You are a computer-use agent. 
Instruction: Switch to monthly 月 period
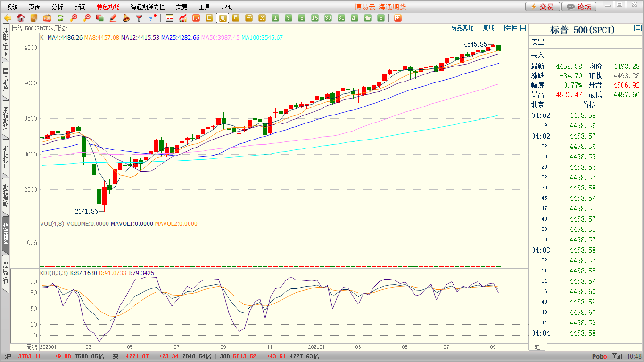236,18
